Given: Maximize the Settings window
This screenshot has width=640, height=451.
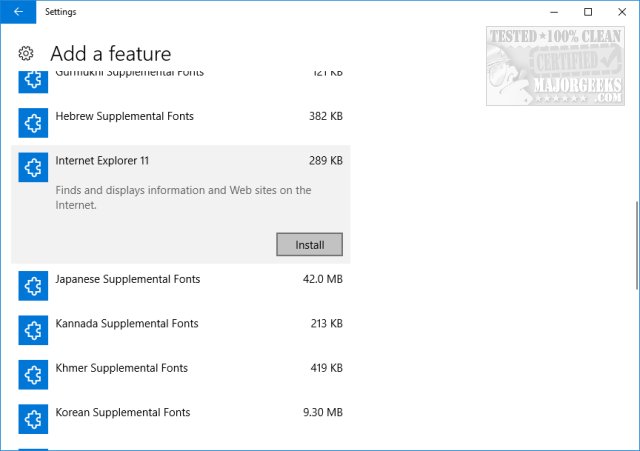Looking at the screenshot, I should 588,12.
